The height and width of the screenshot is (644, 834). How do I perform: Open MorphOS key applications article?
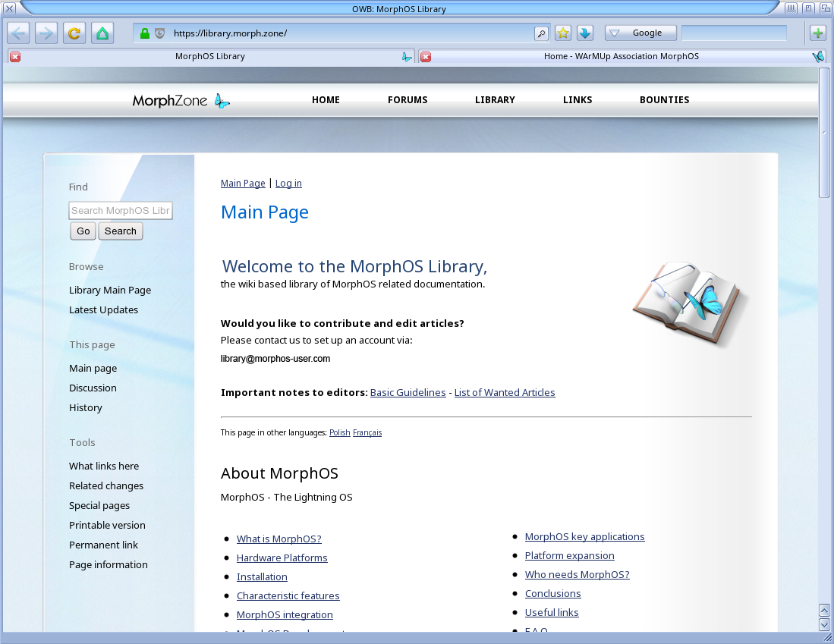click(x=584, y=537)
